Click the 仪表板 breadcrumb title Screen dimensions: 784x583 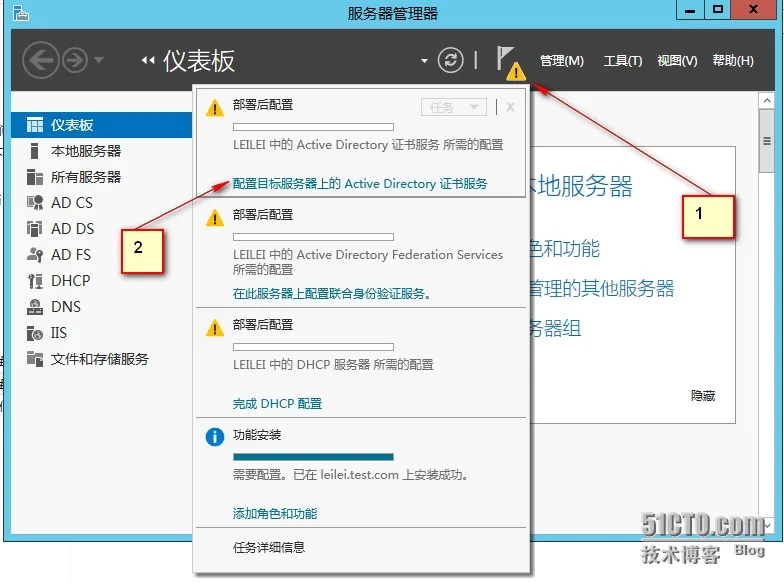199,61
